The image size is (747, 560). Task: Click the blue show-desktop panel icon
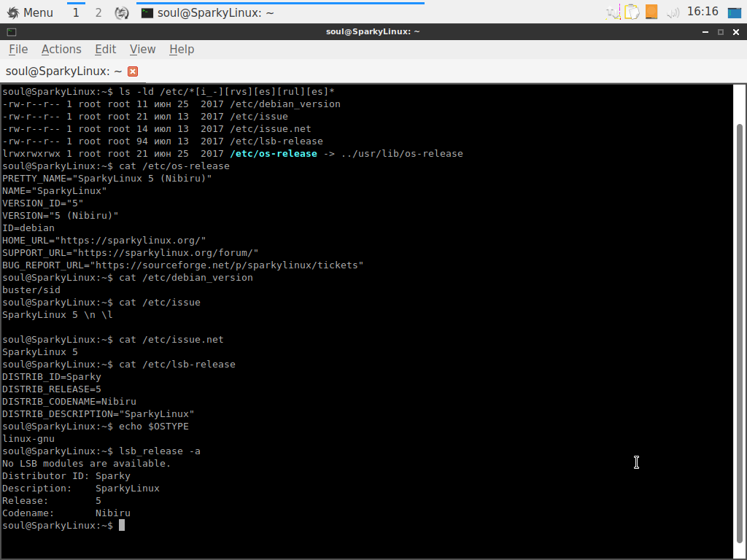coord(735,12)
